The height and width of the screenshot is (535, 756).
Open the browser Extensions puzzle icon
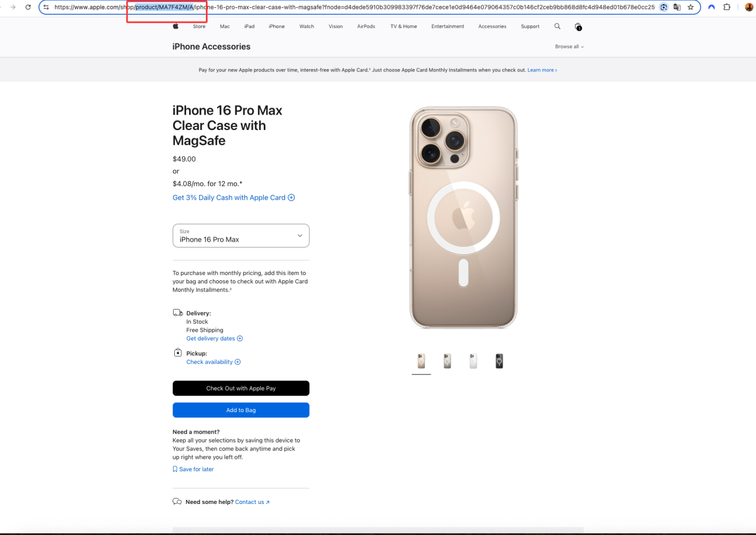[727, 7]
